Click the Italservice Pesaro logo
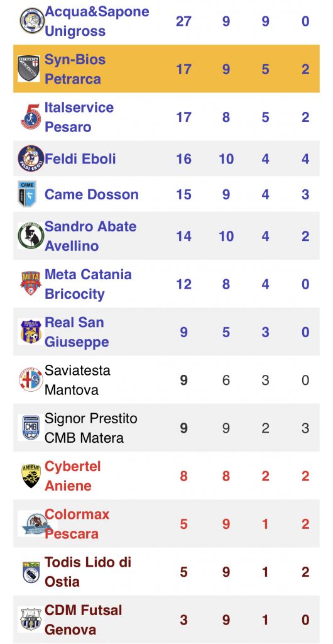This screenshot has height=644, width=333. point(31,116)
